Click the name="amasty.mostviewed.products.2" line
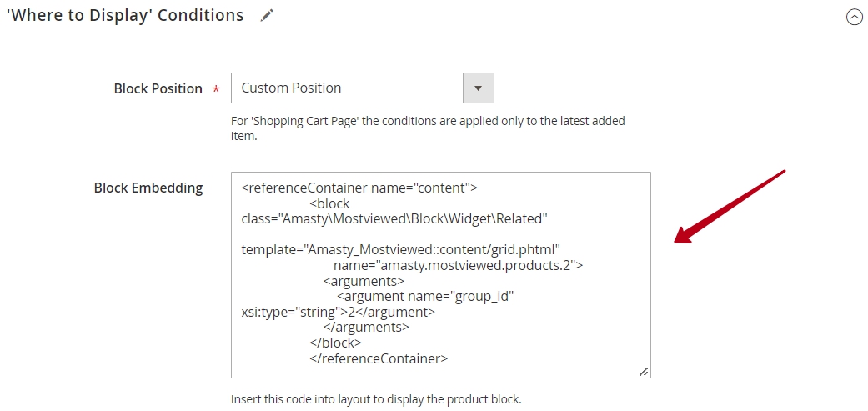Image resolution: width=868 pixels, height=411 pixels. 459,265
